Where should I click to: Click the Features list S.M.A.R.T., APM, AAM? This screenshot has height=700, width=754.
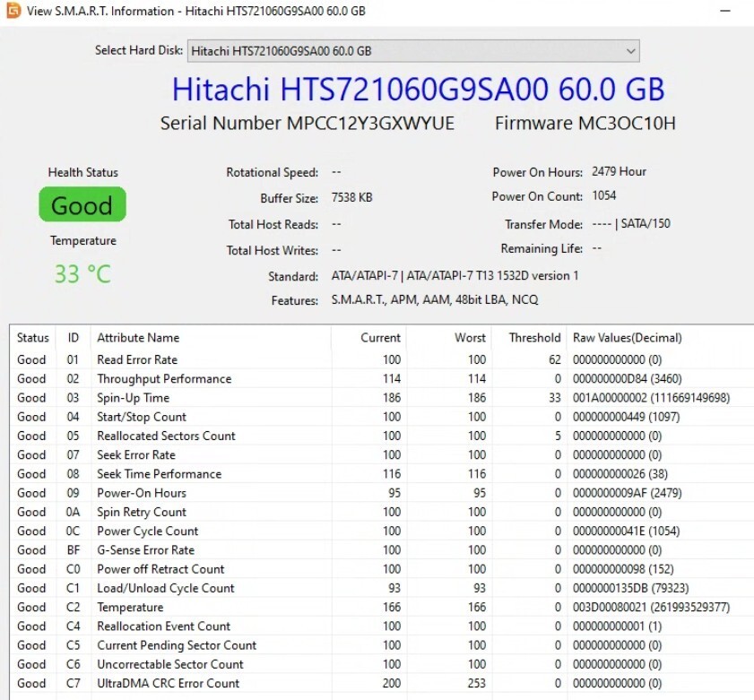pyautogui.click(x=434, y=300)
